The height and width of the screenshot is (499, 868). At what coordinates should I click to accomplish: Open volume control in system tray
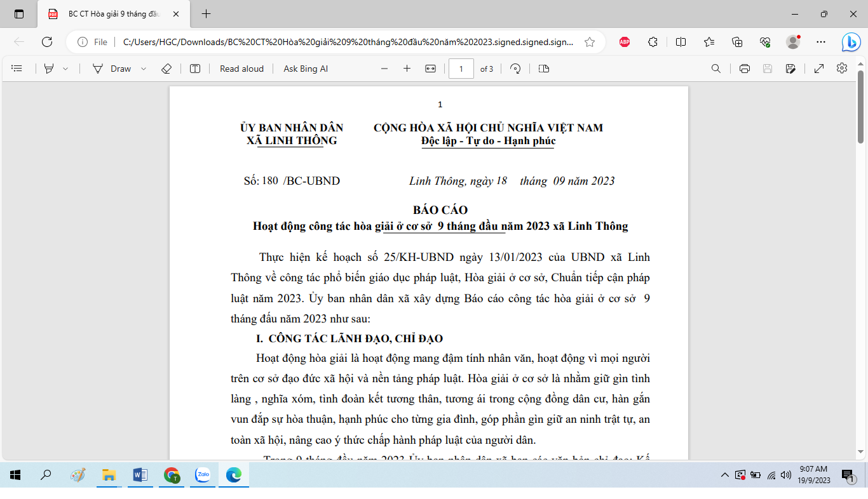coord(787,475)
